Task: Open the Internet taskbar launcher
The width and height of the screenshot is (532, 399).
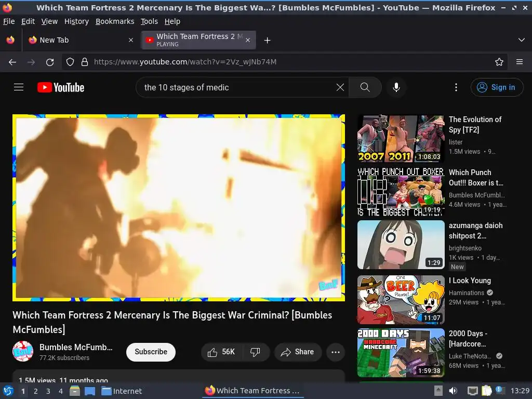Action: coord(122,391)
